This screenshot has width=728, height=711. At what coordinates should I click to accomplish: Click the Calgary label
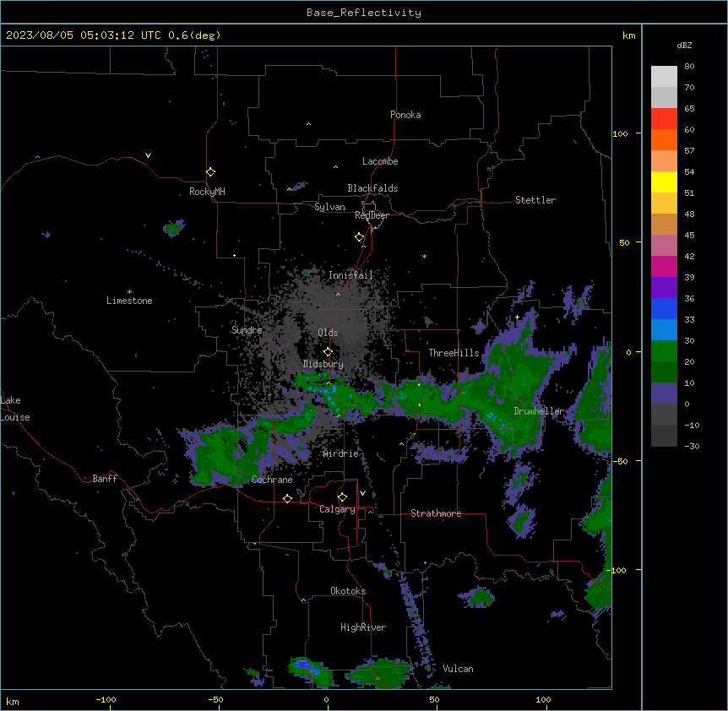point(338,509)
